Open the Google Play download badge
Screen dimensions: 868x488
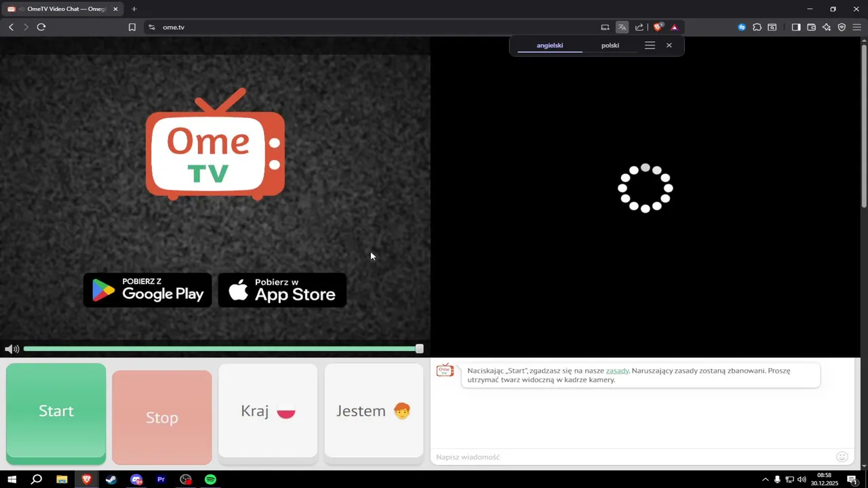(x=147, y=290)
